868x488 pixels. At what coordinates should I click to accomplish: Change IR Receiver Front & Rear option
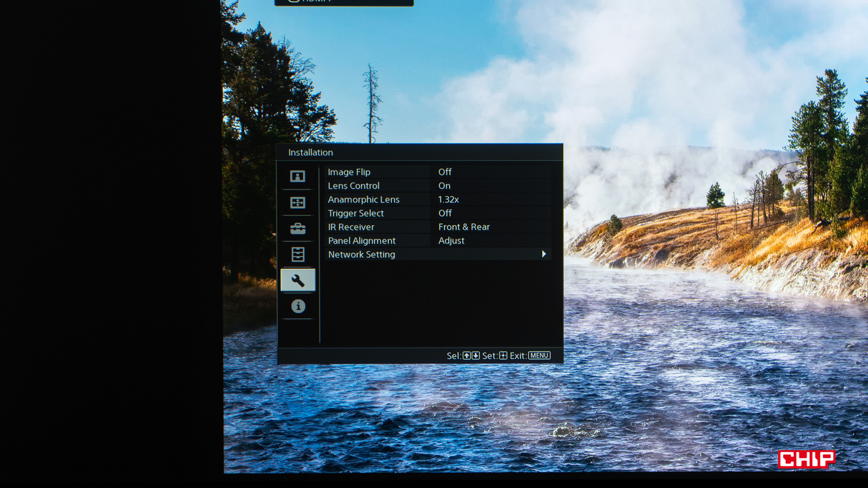point(464,227)
